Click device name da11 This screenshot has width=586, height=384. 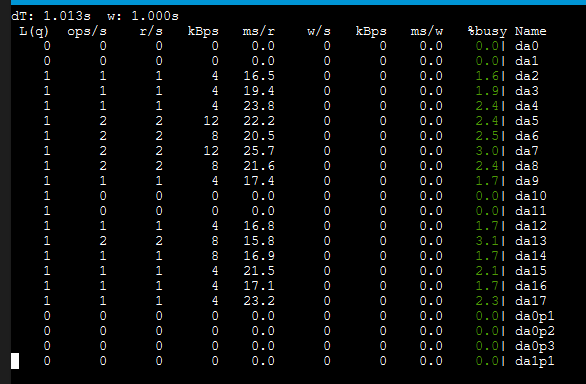(x=531, y=211)
